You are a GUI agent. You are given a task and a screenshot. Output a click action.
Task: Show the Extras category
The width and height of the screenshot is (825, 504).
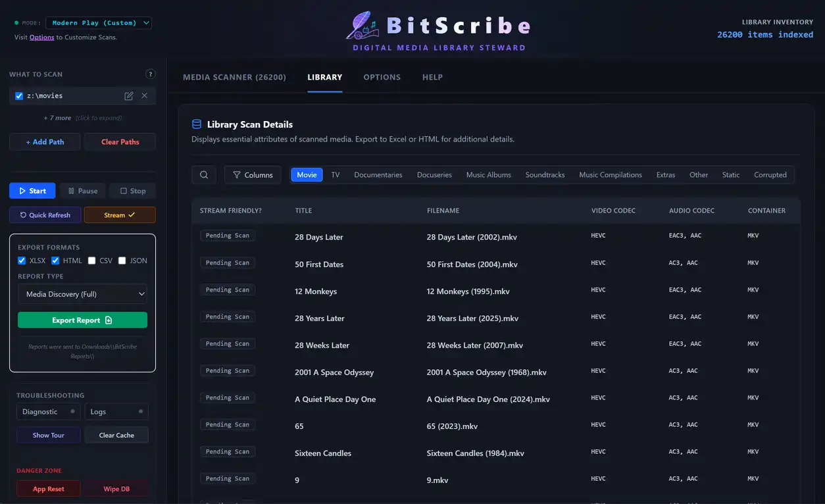(x=666, y=175)
